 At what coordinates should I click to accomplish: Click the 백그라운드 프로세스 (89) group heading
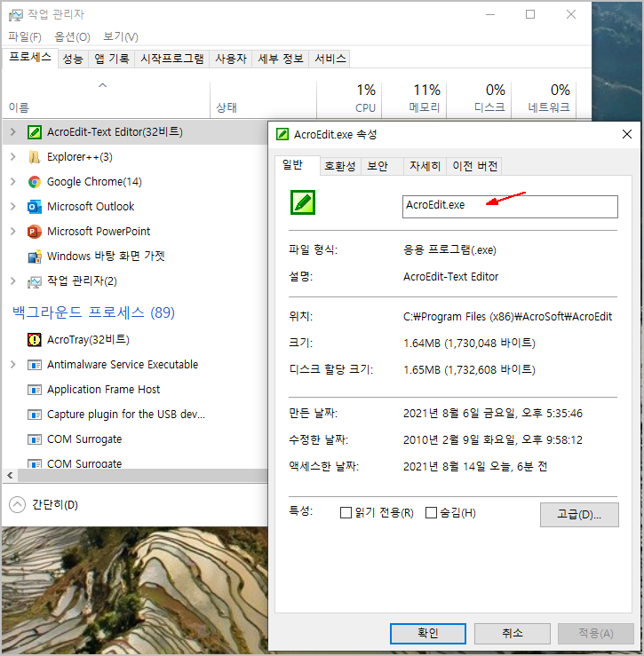tap(93, 312)
